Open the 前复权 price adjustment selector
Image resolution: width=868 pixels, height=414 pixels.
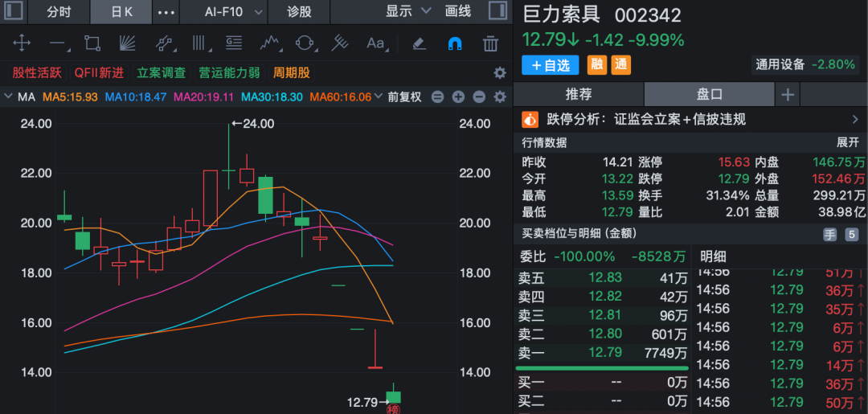[x=404, y=96]
